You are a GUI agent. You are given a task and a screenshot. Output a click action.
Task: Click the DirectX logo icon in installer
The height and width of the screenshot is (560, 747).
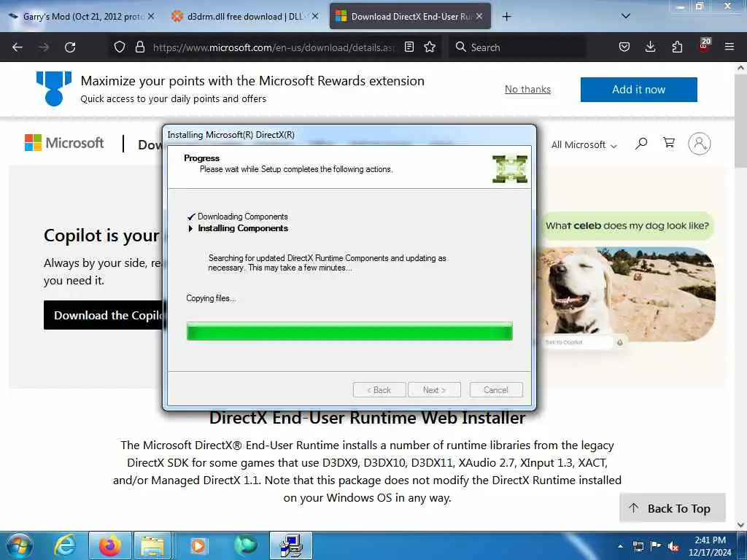[510, 168]
